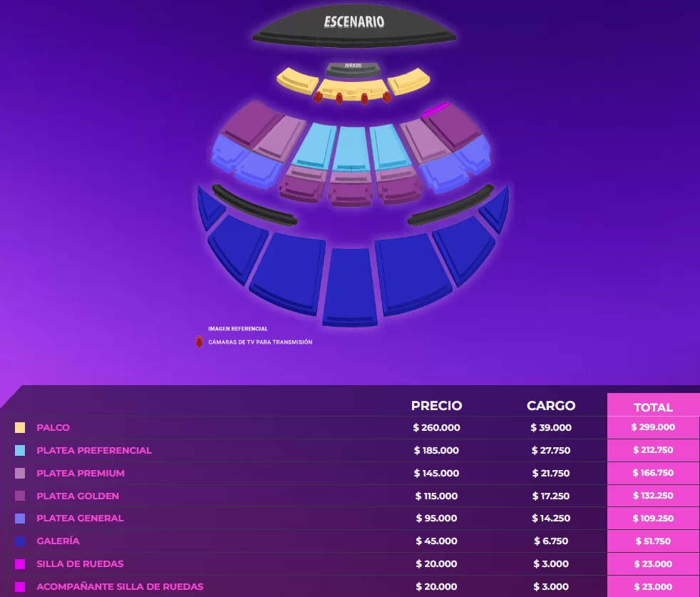Click the Silla de Ruedas magenta swatch
Screen dimensions: 700x597
[x=20, y=564]
